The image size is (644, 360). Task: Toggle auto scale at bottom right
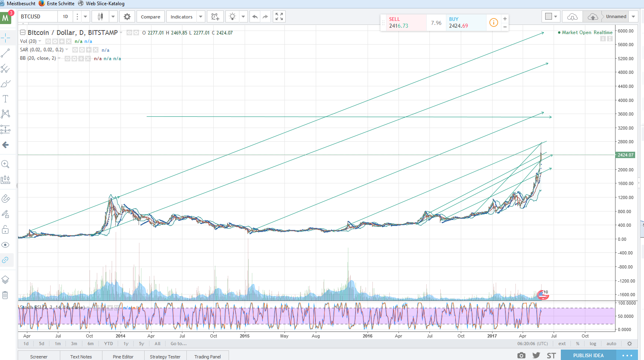click(611, 344)
